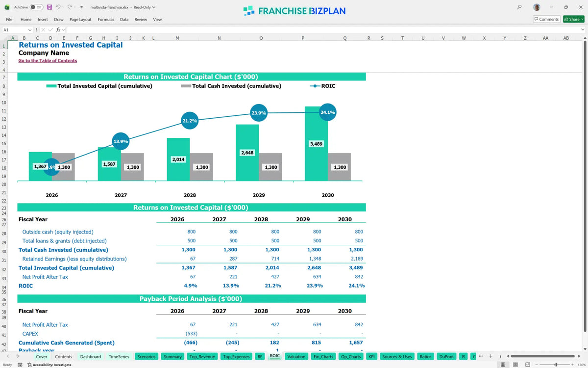The image size is (588, 368).
Task: Switch to the Review ribbon tab
Action: click(141, 19)
